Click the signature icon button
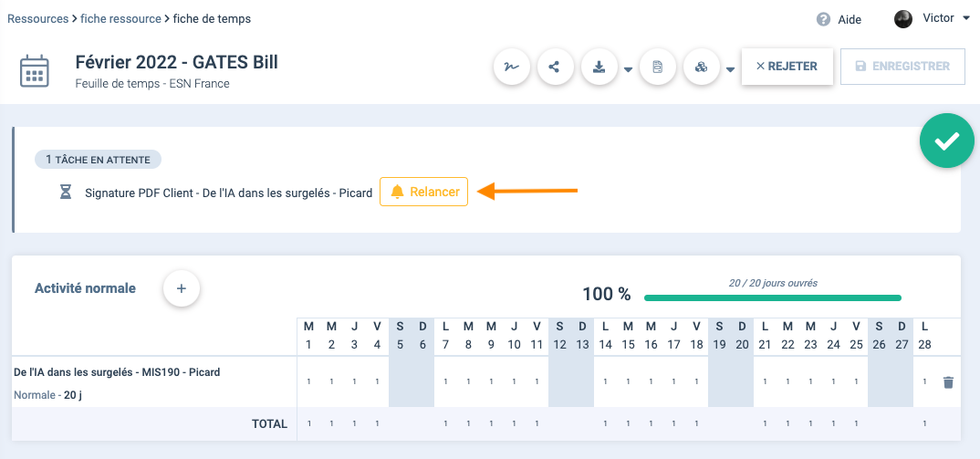Image resolution: width=980 pixels, height=459 pixels. (512, 67)
